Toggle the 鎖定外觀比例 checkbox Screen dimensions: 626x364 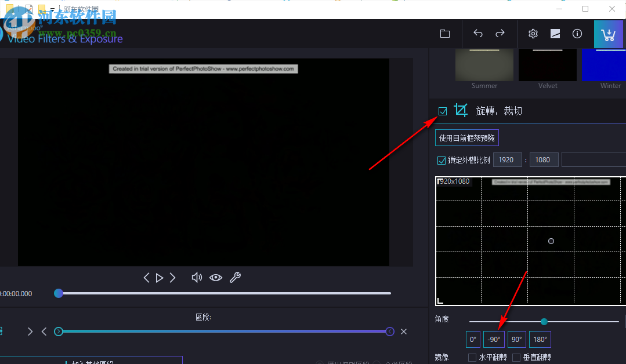coord(442,159)
